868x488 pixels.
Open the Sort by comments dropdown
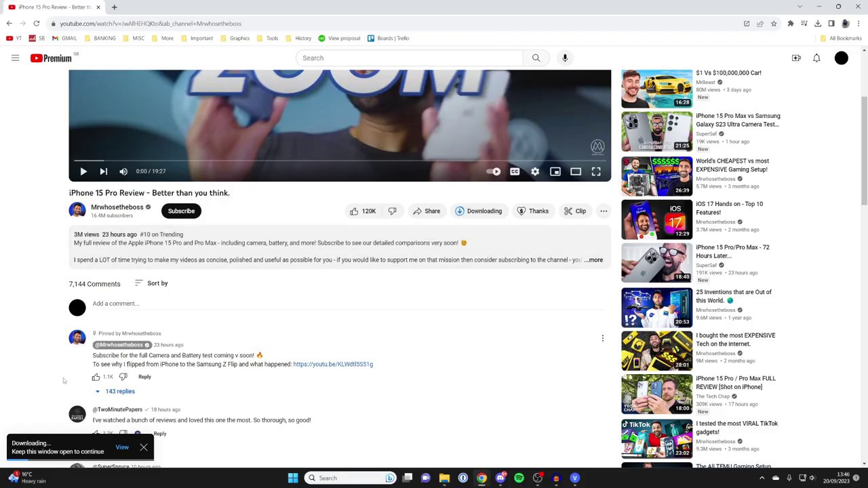pos(153,283)
